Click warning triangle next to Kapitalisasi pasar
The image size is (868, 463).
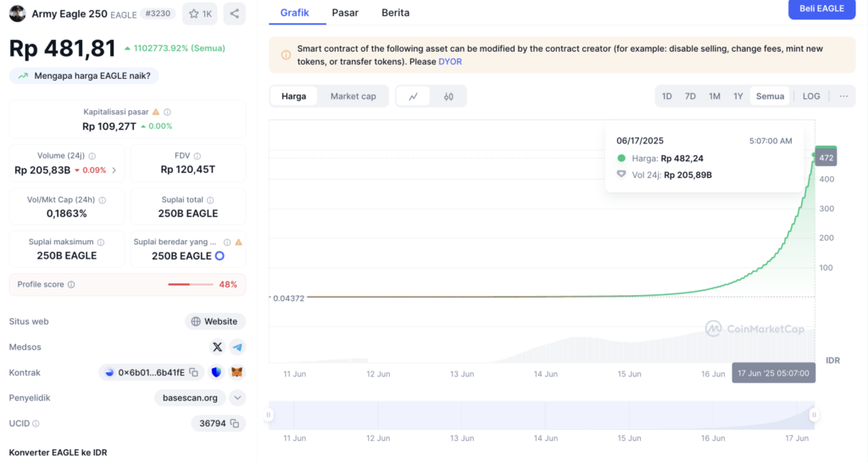pyautogui.click(x=156, y=112)
